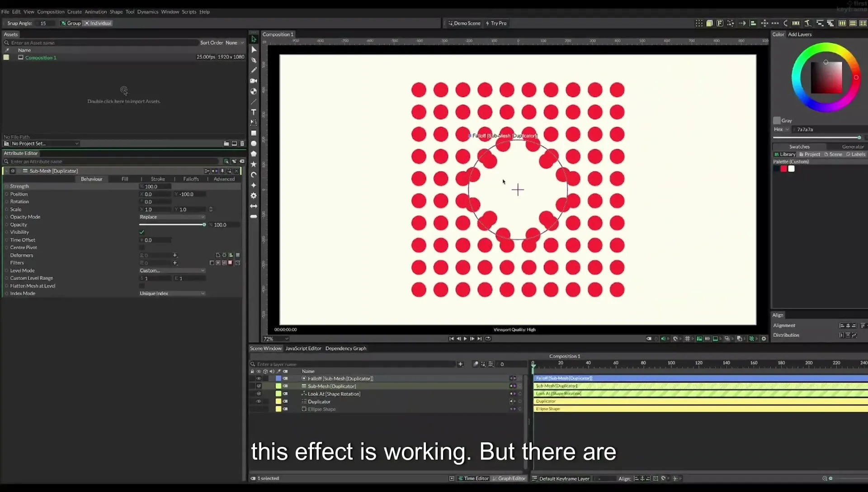Jump to the first frame

pos(451,339)
